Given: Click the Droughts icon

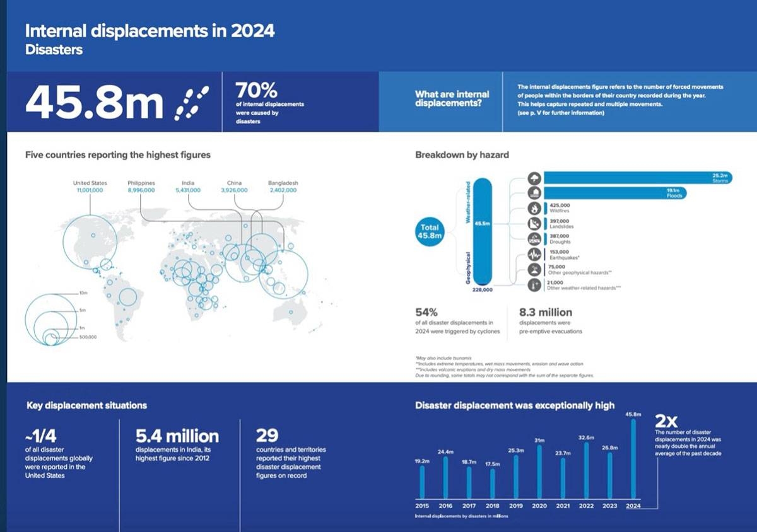Looking at the screenshot, I should click(535, 239).
